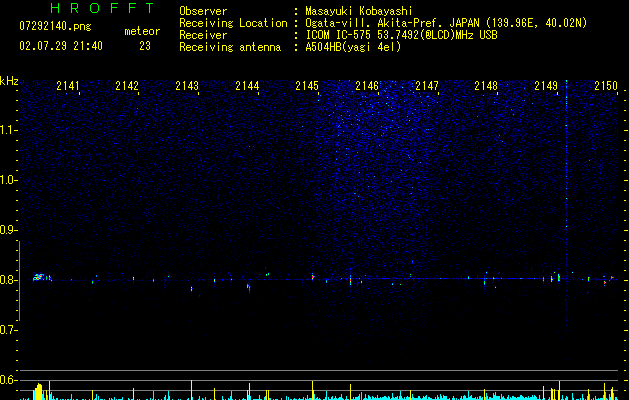
Task: Click the 'Receiving antenna' label
Action: (x=230, y=47)
